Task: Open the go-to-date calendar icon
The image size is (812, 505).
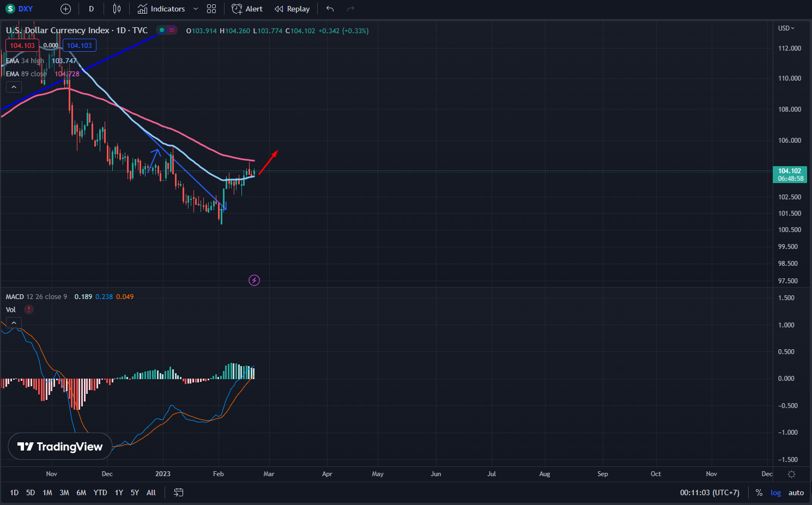Action: pyautogui.click(x=178, y=492)
